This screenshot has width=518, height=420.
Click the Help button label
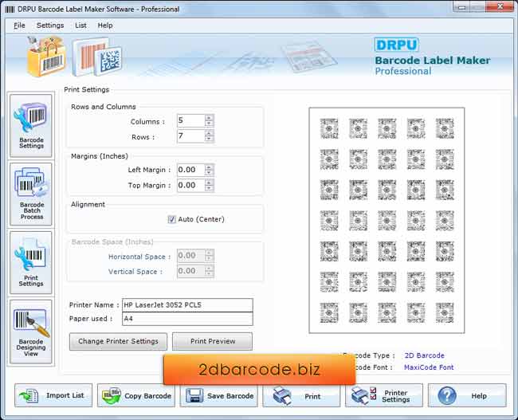click(479, 396)
